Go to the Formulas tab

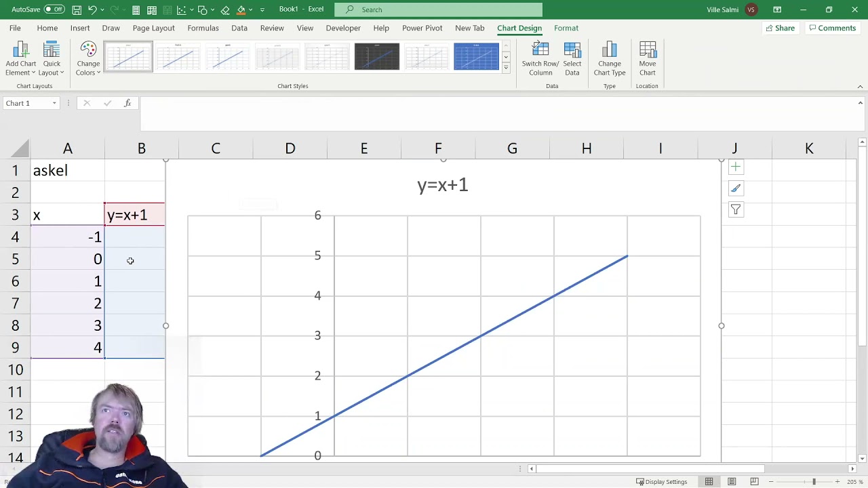(203, 28)
